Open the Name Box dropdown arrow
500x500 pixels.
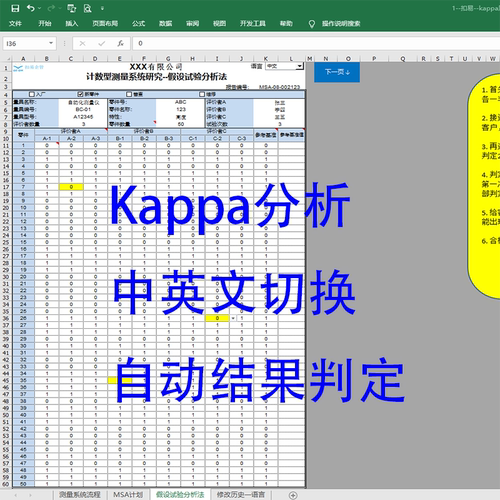[51, 43]
